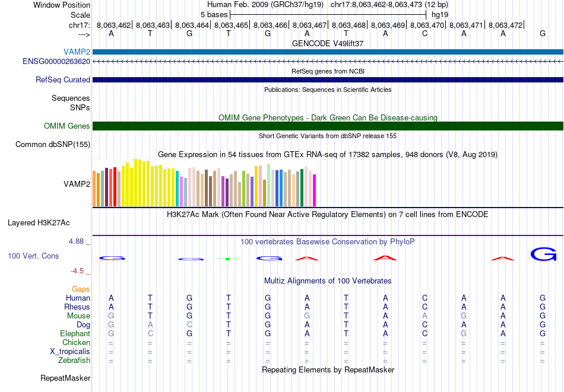
Task: Click the orange Gaps label
Action: (81, 289)
